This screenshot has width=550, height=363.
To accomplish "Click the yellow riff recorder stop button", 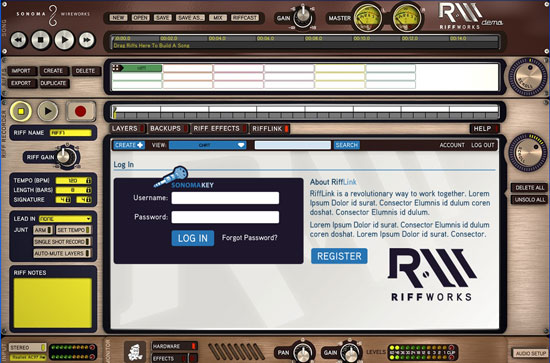I will coord(21,111).
